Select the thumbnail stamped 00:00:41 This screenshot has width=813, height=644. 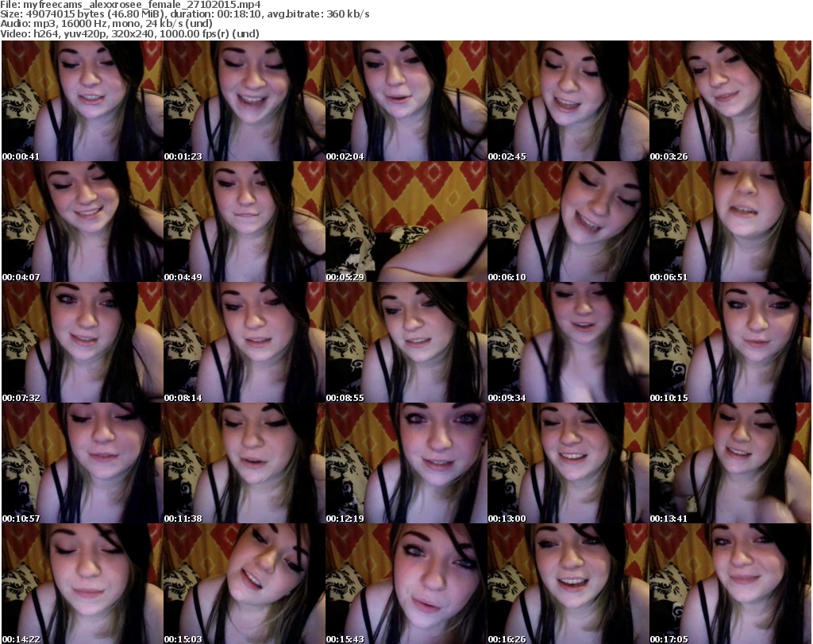click(83, 101)
